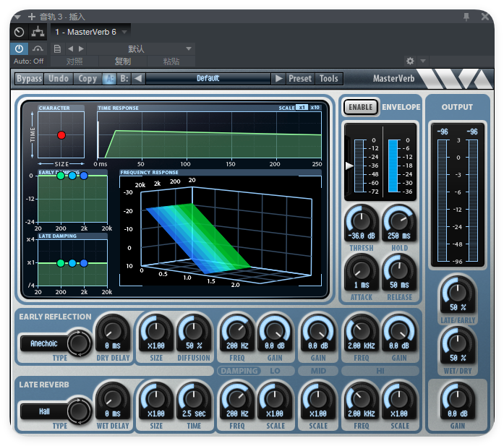This screenshot has height=446, width=504.
Task: Click the Hall type display
Action: (44, 411)
